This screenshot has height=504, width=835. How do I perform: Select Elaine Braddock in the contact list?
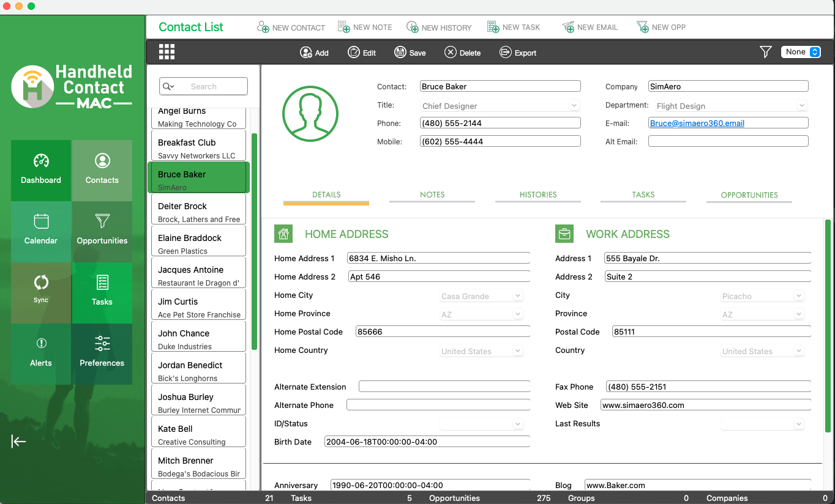coord(198,241)
